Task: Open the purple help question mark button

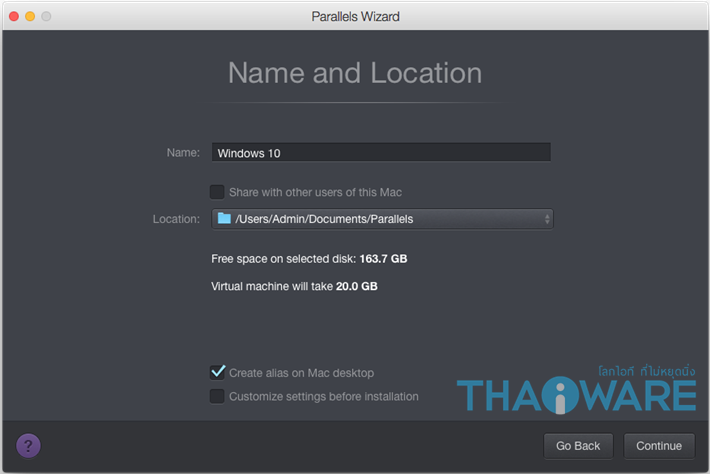Action: pos(28,446)
